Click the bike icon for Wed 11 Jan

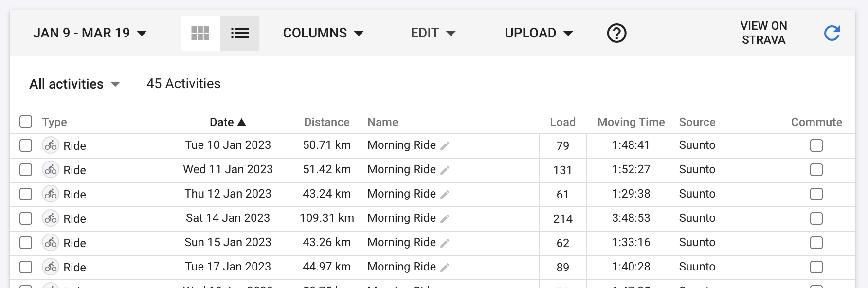[x=51, y=170]
